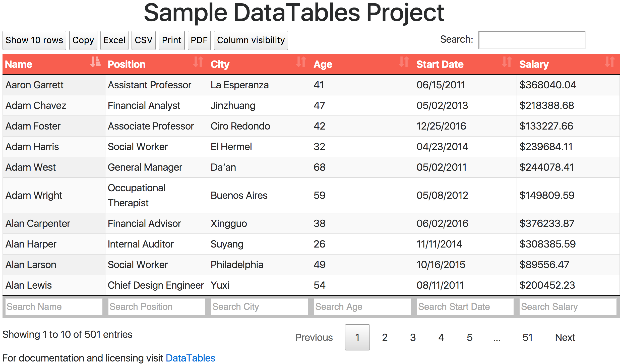
Task: Export table with Excel button
Action: pyautogui.click(x=114, y=40)
